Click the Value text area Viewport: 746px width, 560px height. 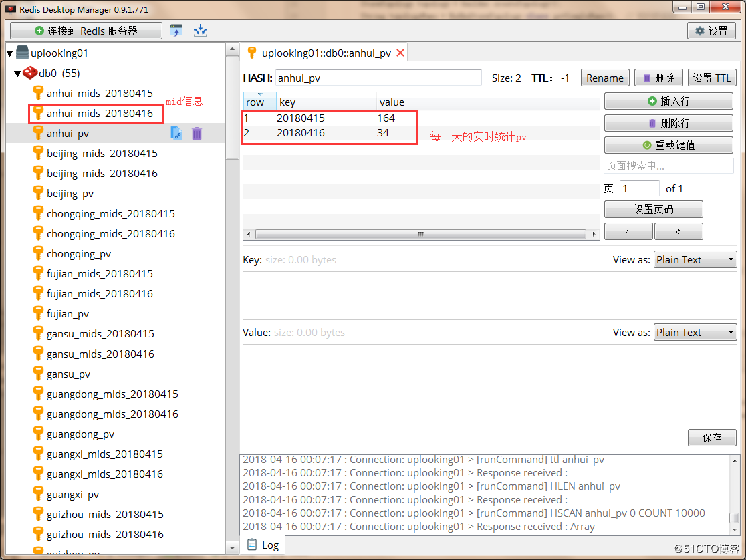point(489,384)
